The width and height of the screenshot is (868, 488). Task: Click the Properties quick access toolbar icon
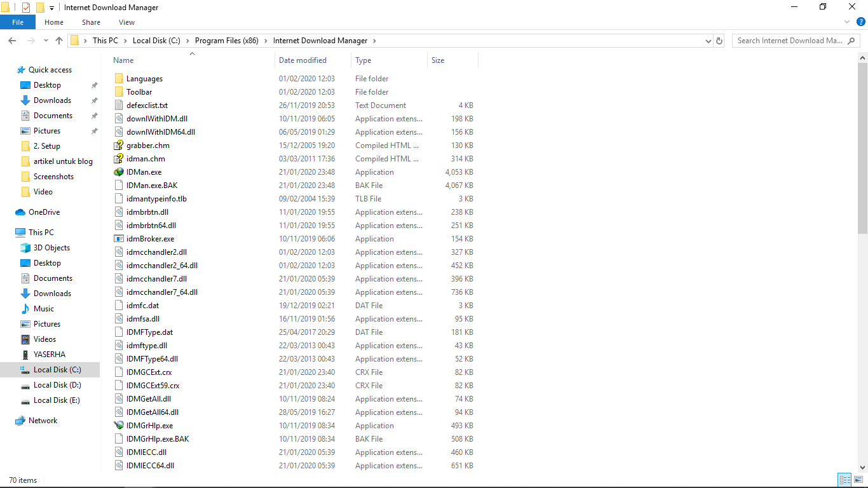pyautogui.click(x=26, y=8)
